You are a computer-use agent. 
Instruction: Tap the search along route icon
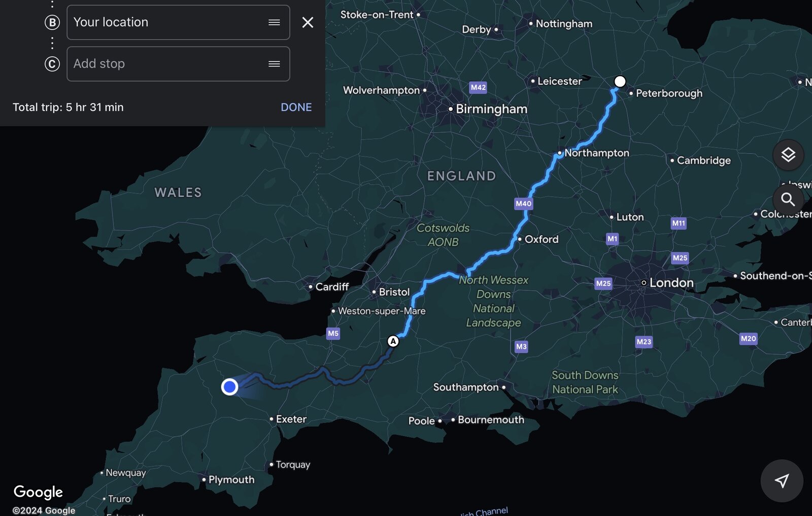tap(788, 199)
